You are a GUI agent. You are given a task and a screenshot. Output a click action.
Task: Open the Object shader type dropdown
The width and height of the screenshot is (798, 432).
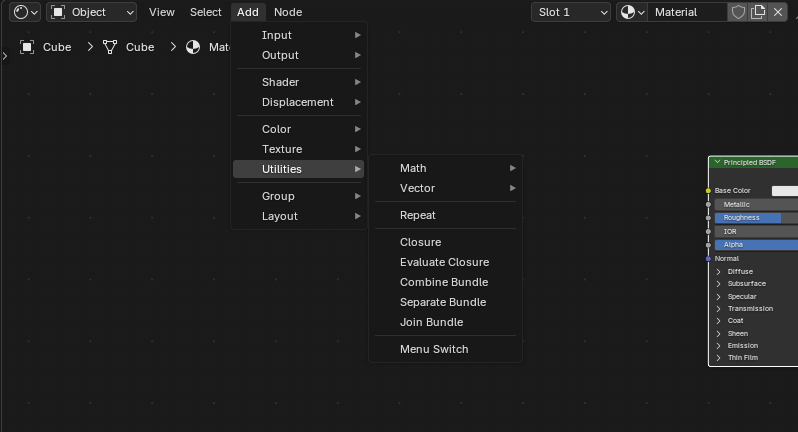(x=92, y=12)
